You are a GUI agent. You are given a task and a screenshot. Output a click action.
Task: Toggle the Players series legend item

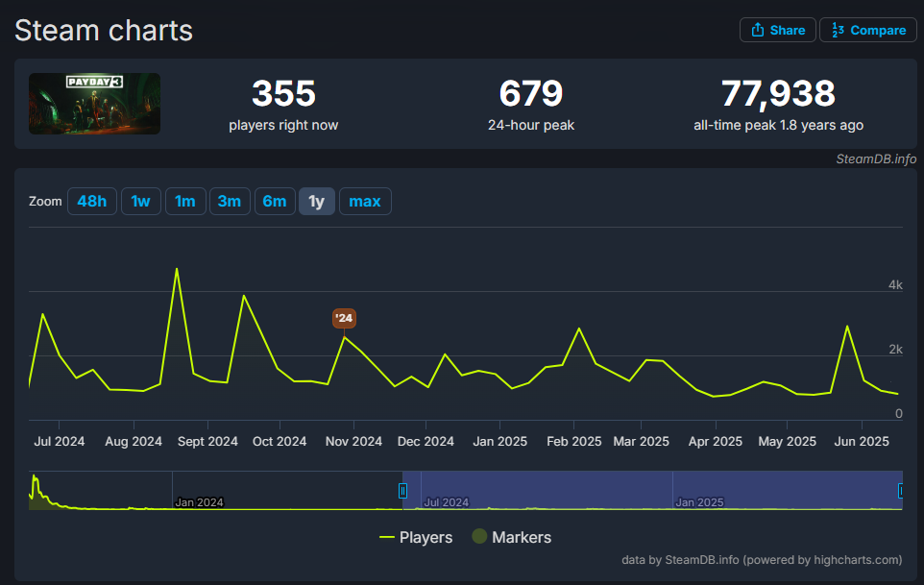[x=416, y=537]
